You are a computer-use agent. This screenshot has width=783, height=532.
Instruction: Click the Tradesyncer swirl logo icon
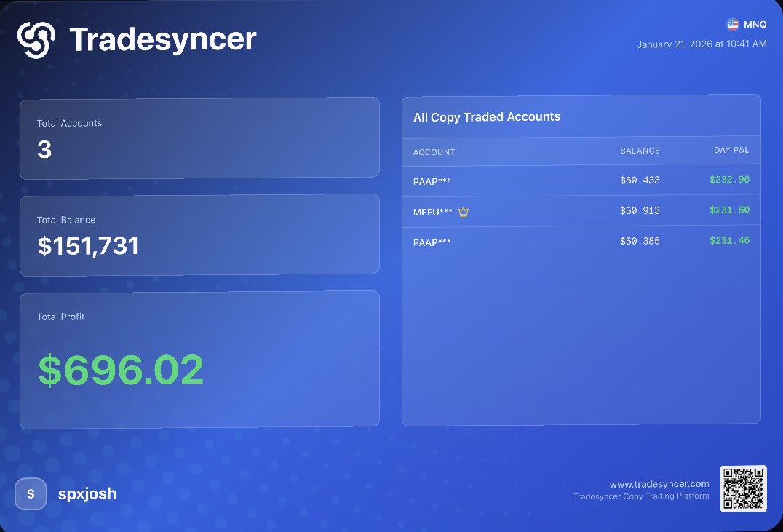36,40
